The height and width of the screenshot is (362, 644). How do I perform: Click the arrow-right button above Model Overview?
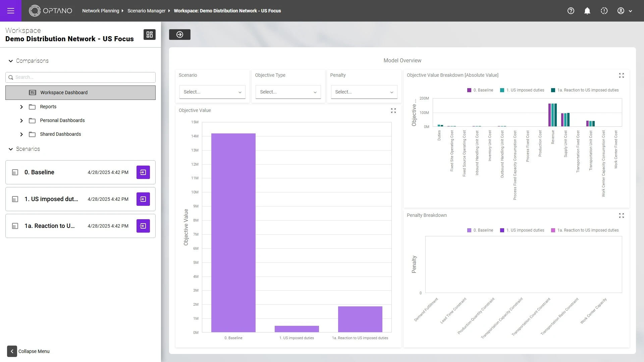180,35
